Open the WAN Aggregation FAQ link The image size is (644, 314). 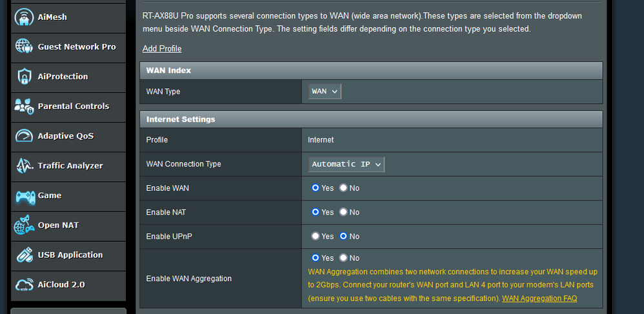pyautogui.click(x=539, y=299)
